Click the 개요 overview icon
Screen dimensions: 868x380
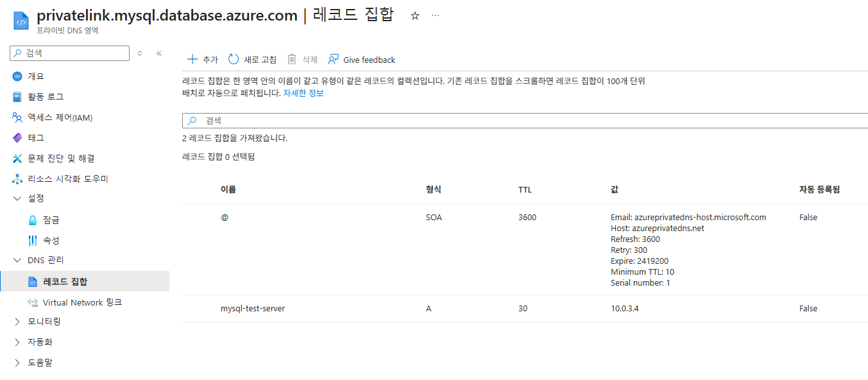pos(17,76)
